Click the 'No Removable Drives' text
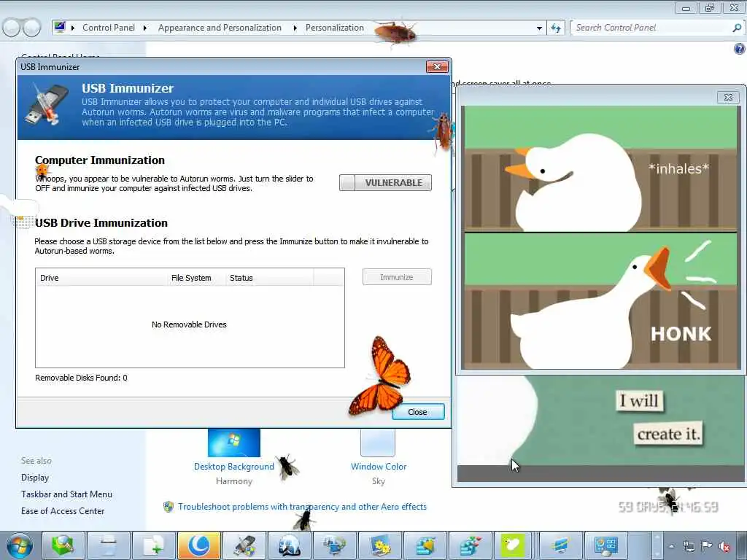 (x=189, y=324)
